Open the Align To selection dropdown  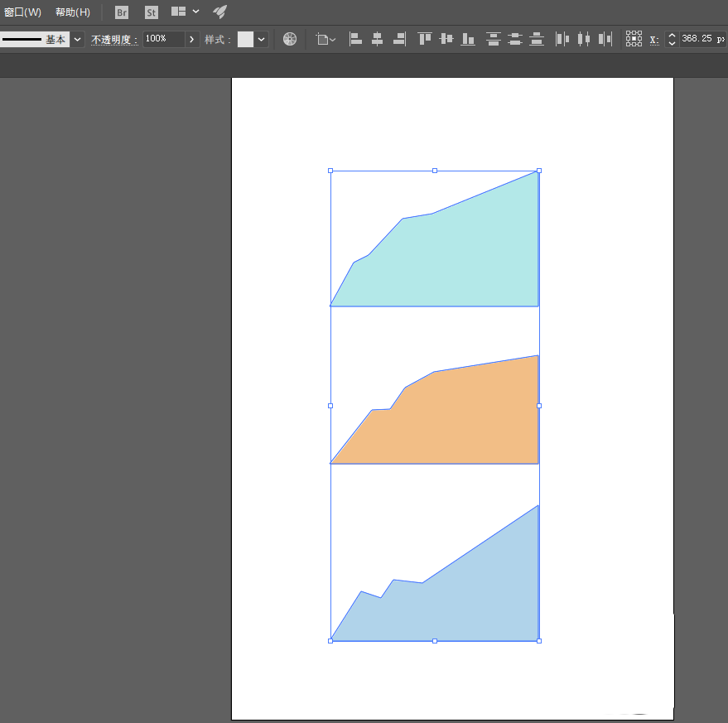pyautogui.click(x=325, y=40)
